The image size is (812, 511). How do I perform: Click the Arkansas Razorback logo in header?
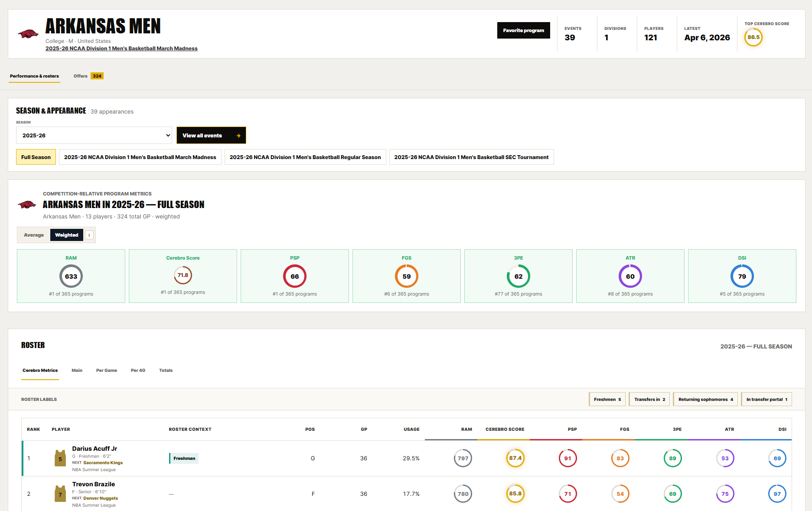click(x=28, y=33)
